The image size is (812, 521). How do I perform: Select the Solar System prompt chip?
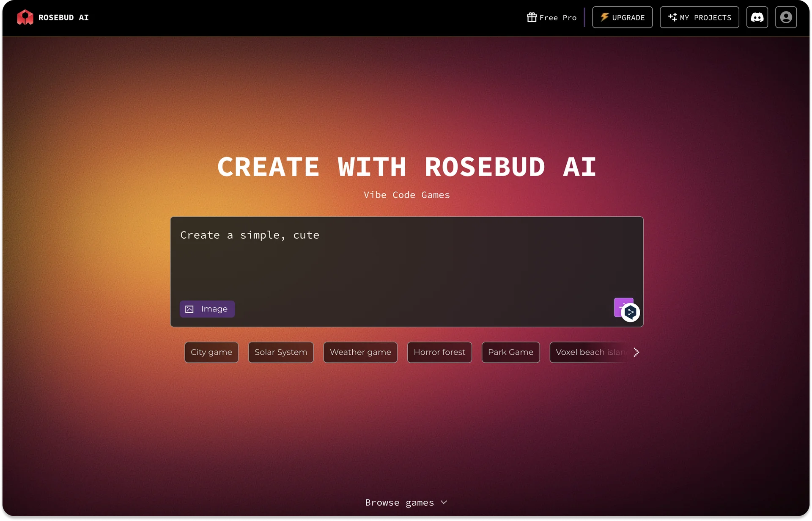pos(280,352)
